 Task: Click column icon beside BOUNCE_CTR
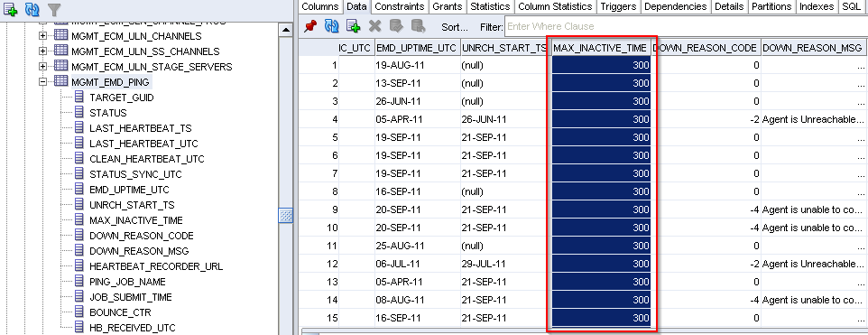pos(79,312)
